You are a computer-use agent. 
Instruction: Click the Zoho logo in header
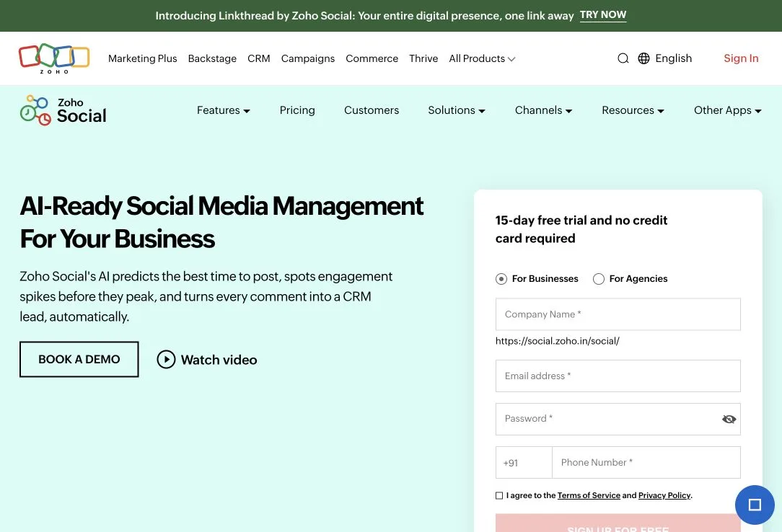click(54, 58)
